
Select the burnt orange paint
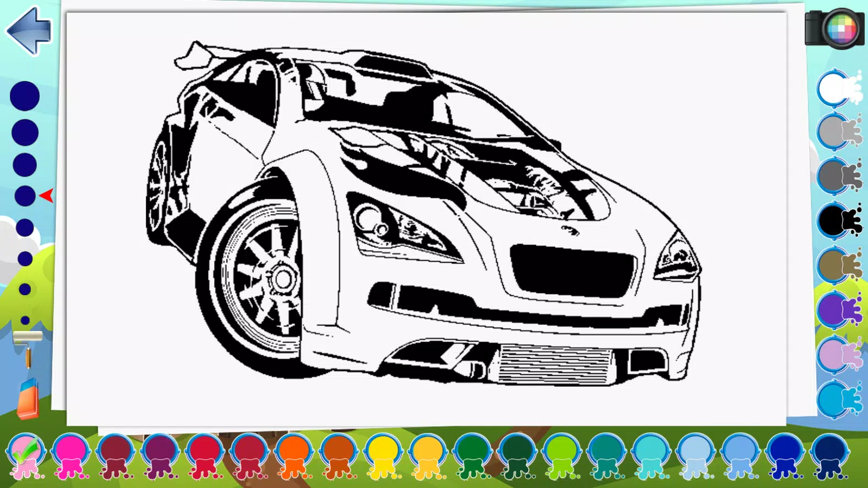coord(338,456)
